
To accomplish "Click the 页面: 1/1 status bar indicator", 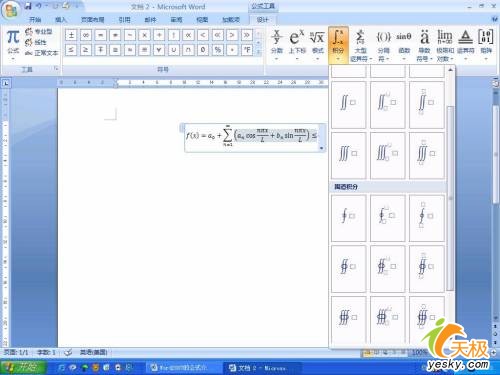I will pos(16,352).
